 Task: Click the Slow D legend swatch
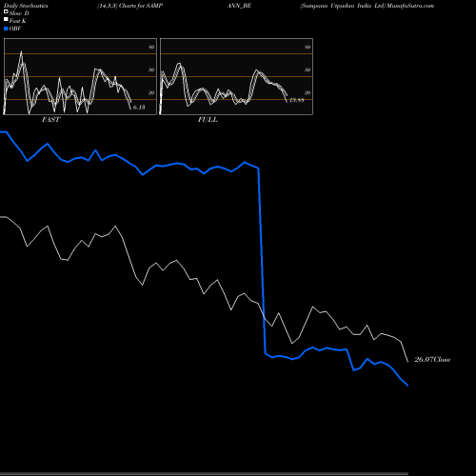tap(6, 12)
